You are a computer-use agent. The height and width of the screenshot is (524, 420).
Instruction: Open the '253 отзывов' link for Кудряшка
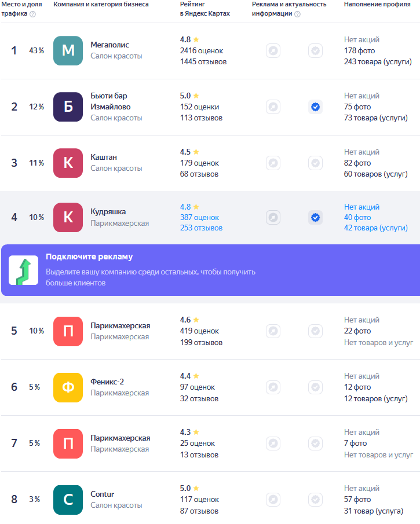click(201, 228)
